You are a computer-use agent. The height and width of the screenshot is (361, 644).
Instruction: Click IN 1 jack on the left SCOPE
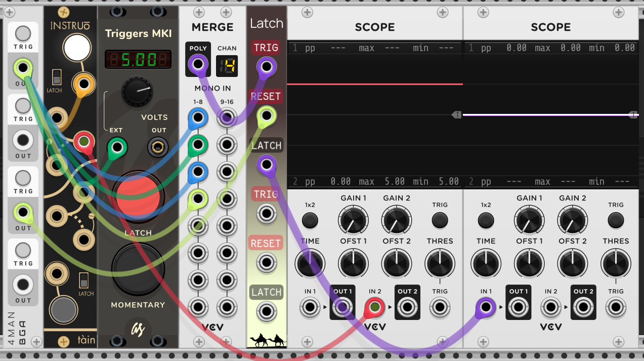pyautogui.click(x=310, y=307)
